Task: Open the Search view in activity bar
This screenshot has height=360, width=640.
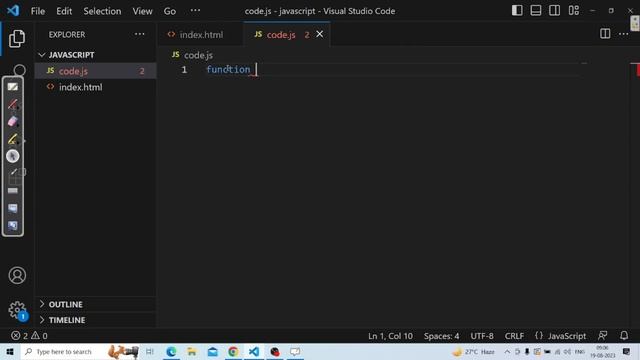Action: click(19, 70)
